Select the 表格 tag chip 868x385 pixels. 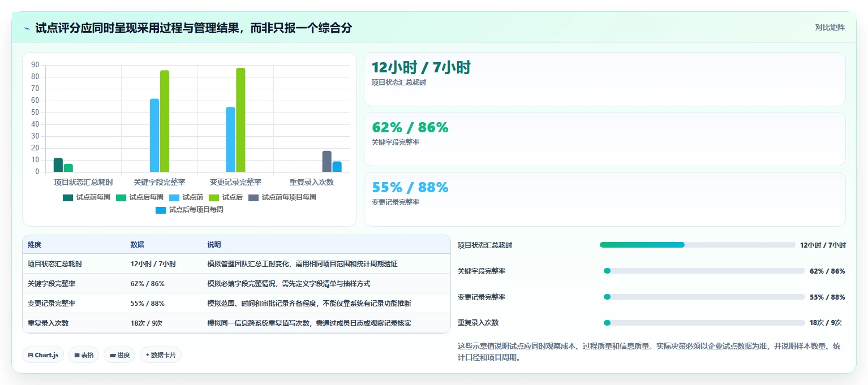coord(84,355)
